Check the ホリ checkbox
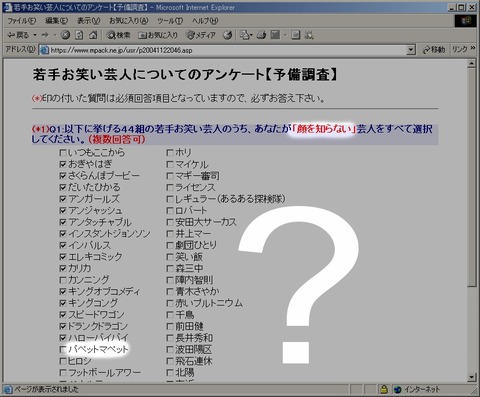The image size is (480, 397). [x=170, y=153]
